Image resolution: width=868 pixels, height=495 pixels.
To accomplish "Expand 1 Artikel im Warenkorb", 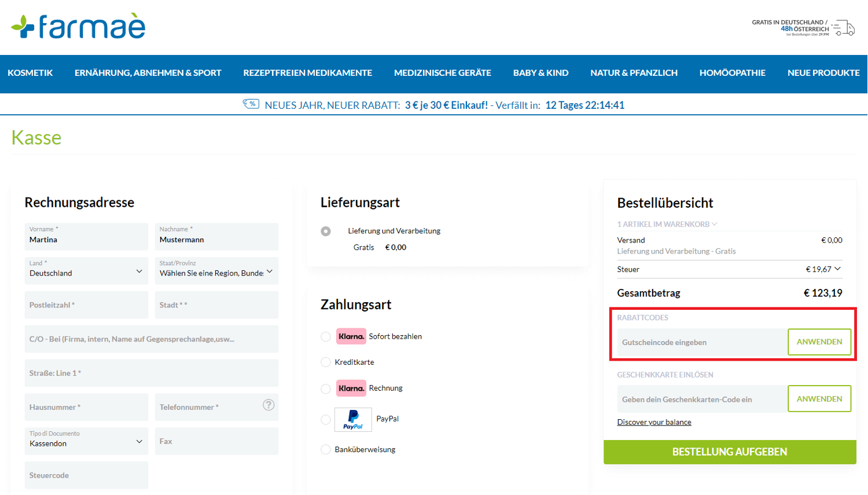I will pyautogui.click(x=667, y=224).
